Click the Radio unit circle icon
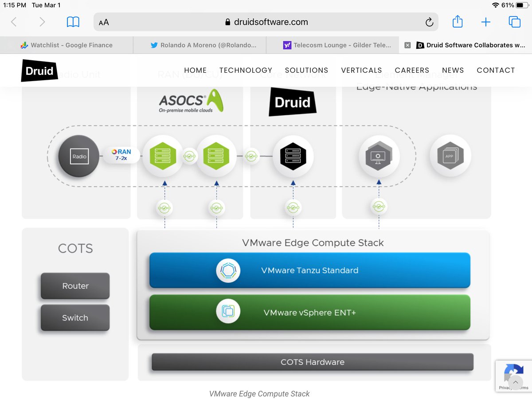This screenshot has width=532, height=399. (x=79, y=156)
